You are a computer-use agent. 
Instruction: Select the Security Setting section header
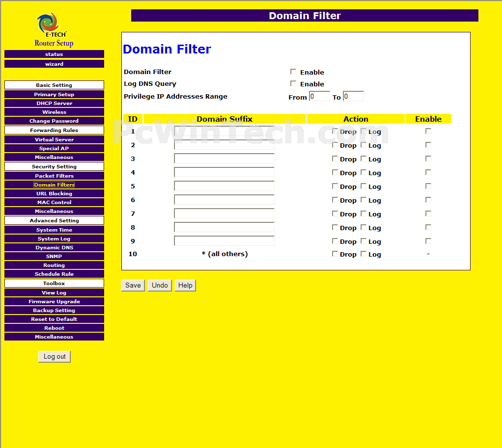(54, 167)
